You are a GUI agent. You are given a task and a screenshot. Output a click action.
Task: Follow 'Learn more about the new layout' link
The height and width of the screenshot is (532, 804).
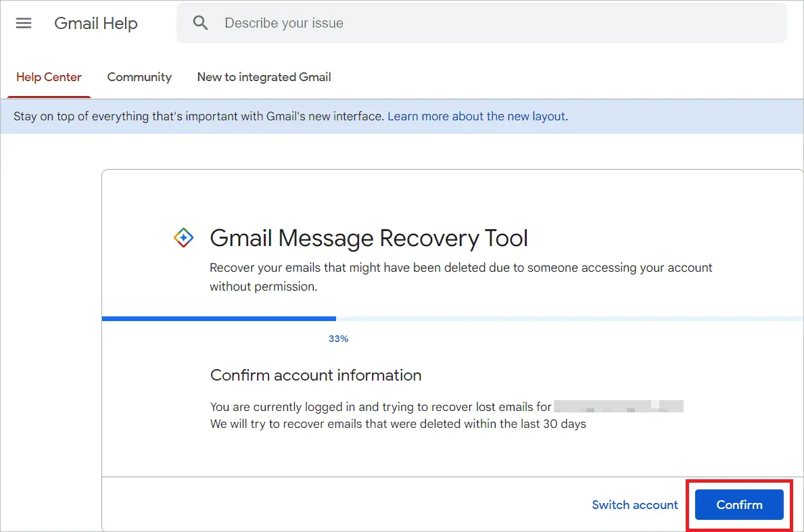coord(476,116)
